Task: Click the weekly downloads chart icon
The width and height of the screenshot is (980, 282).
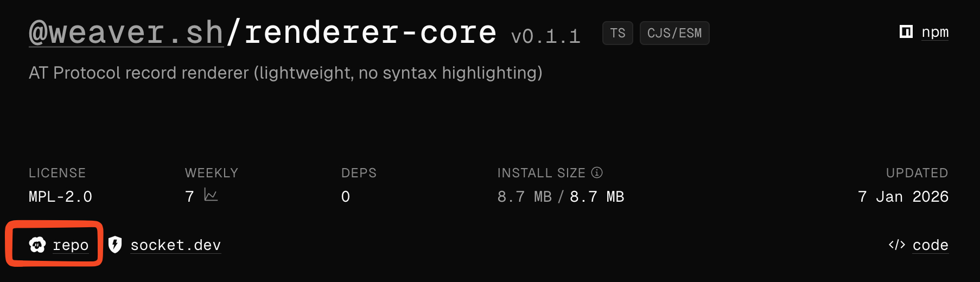Action: (211, 195)
